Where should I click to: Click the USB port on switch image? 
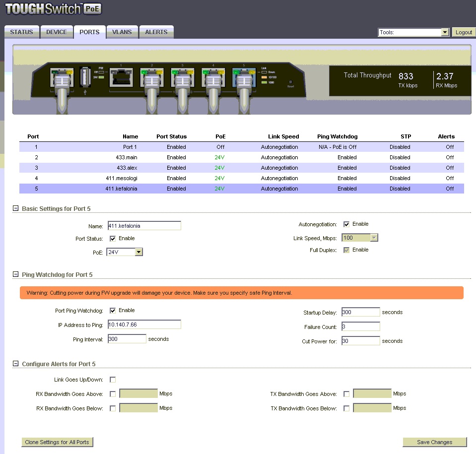[84, 77]
